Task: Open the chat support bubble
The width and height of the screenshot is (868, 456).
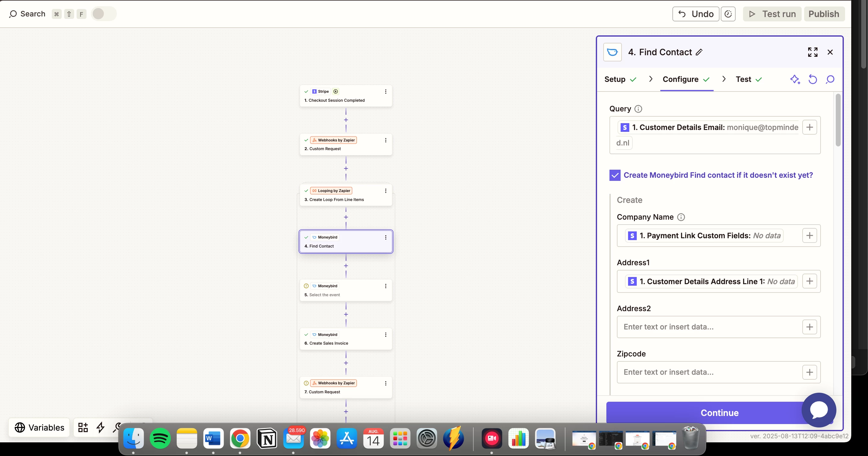Action: coord(819,410)
